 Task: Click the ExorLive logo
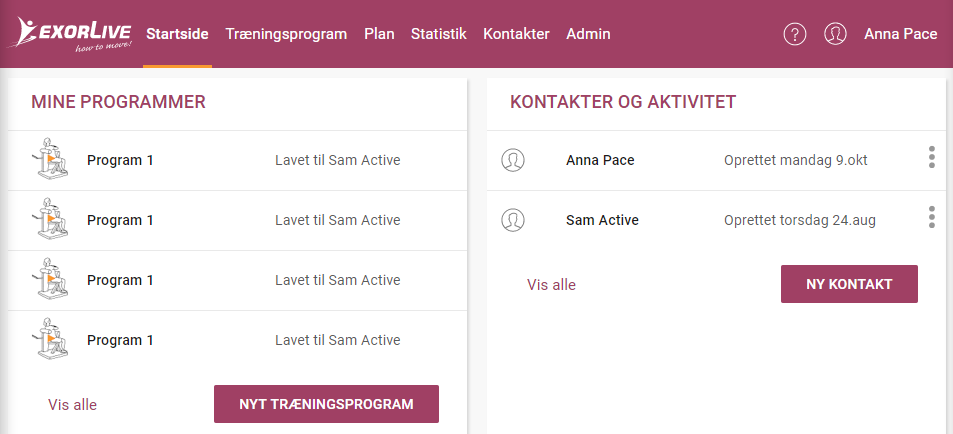click(x=71, y=34)
